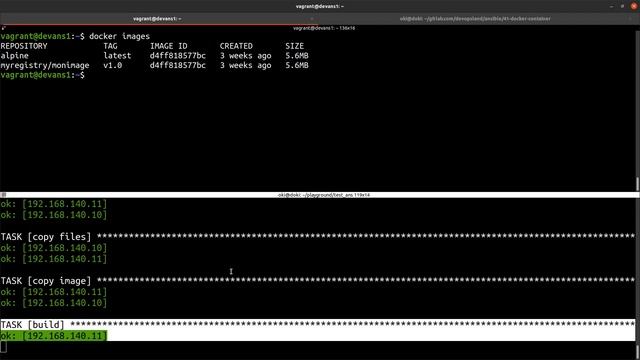This screenshot has height=360, width=640.
Task: Click the 'TASK [copy files]' line
Action: (318, 237)
